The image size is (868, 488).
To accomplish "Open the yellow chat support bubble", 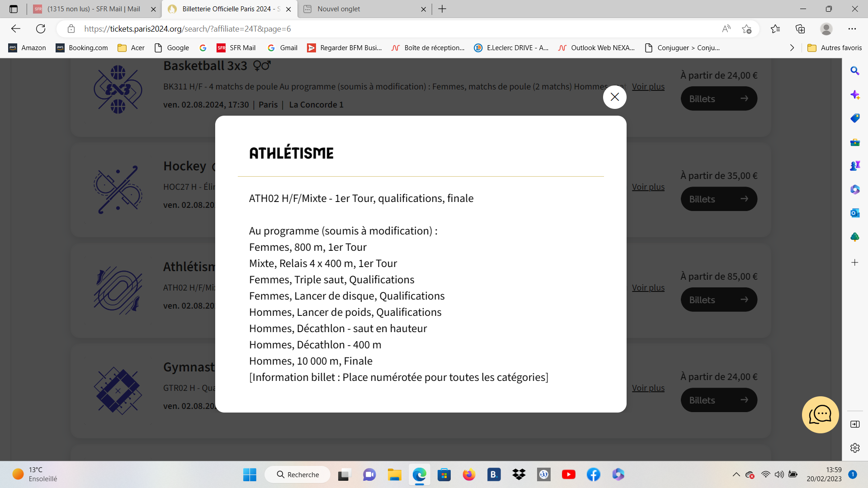I will point(820,414).
